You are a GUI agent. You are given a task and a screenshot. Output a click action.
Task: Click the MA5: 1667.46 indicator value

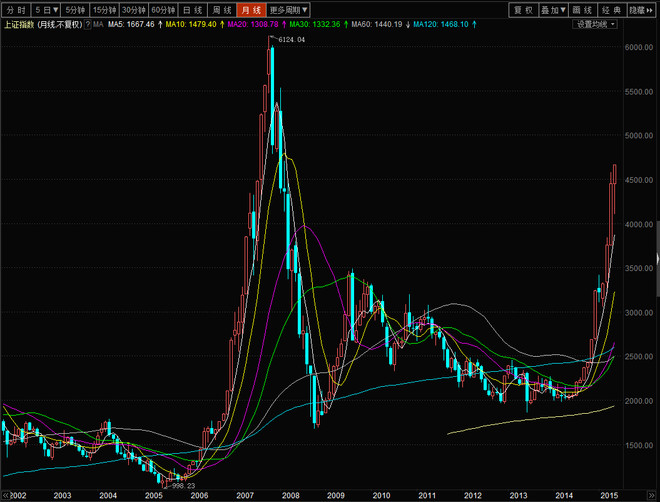131,24
